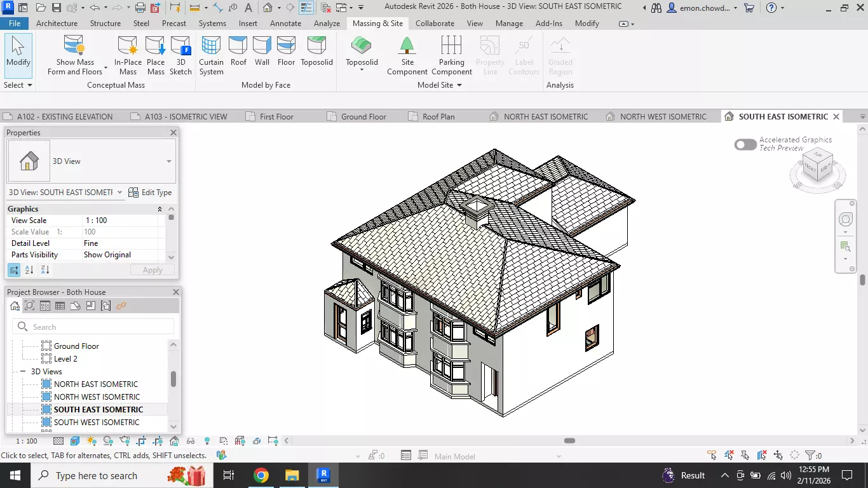Open view scale 1 : 100 button
This screenshot has height=488, width=868.
[x=26, y=441]
